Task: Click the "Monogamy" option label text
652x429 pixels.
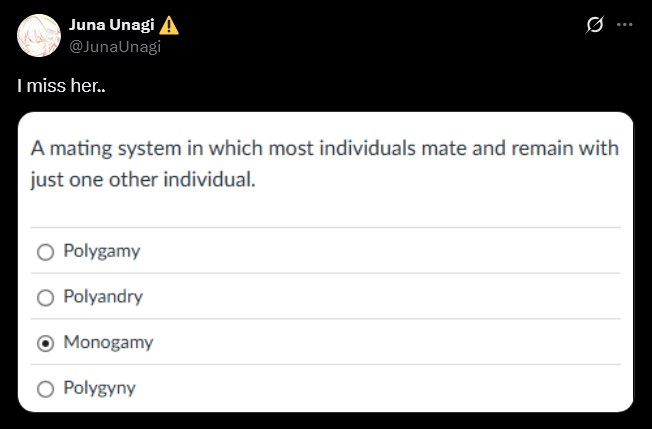Action: (x=108, y=342)
